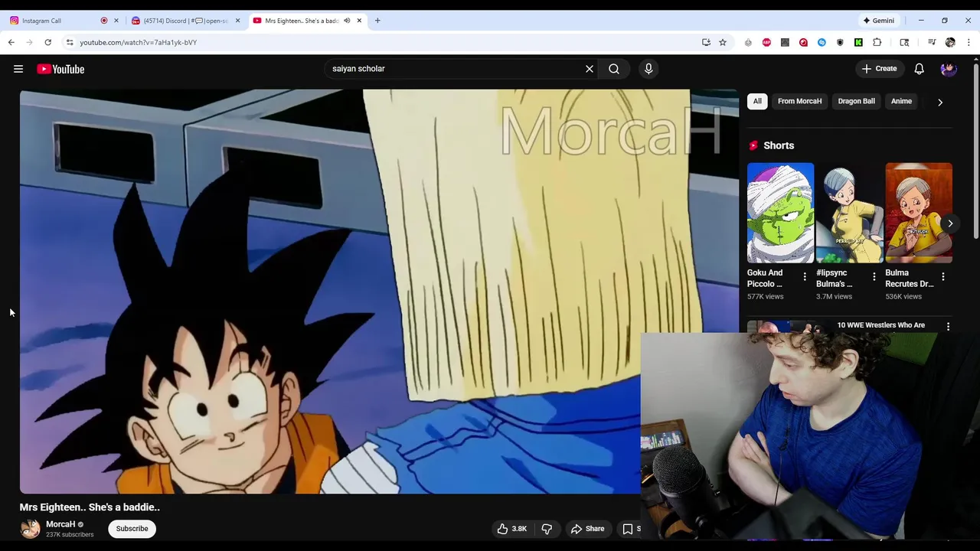Open the green K extension
Viewport: 980px width, 551px height.
(x=858, y=42)
